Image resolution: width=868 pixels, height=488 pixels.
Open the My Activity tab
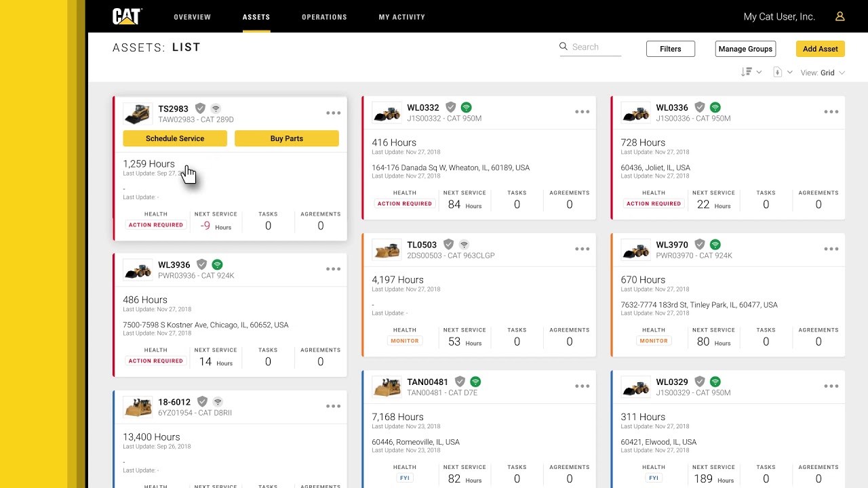402,17
